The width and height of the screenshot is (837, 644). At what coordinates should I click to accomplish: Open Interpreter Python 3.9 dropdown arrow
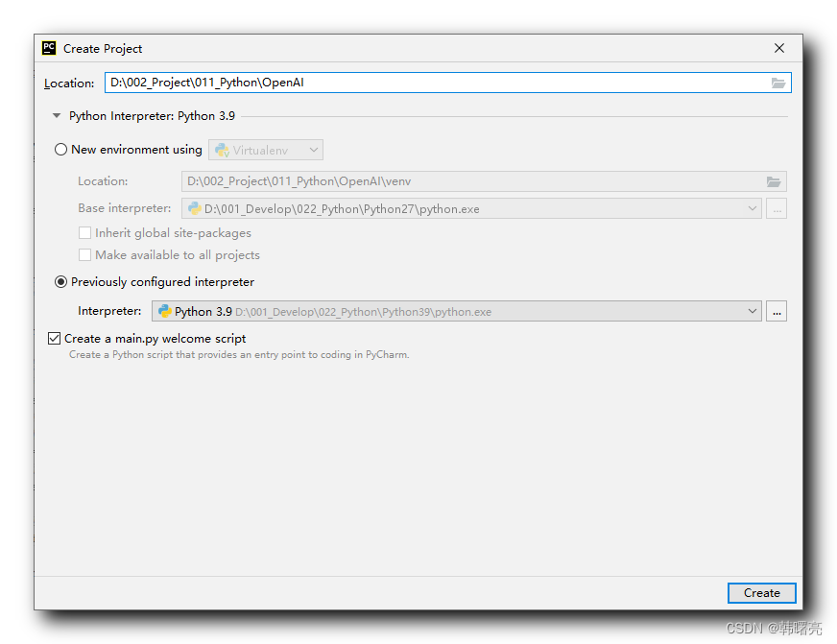click(x=753, y=311)
